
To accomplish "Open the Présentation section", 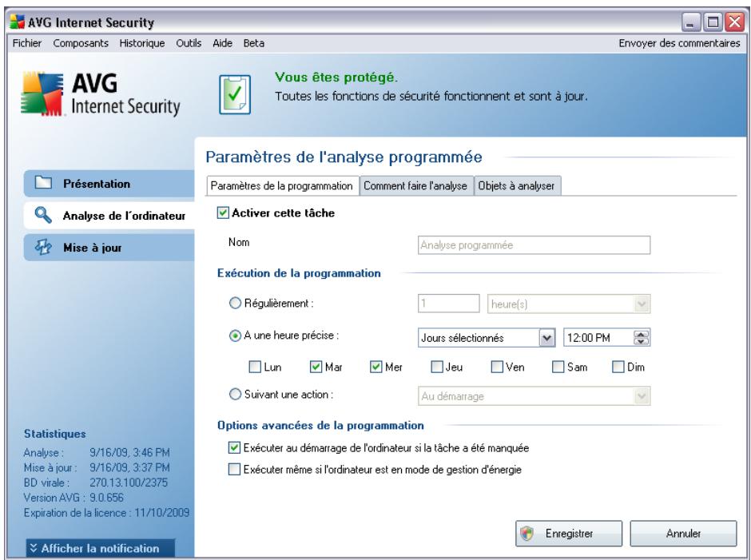I will click(109, 183).
